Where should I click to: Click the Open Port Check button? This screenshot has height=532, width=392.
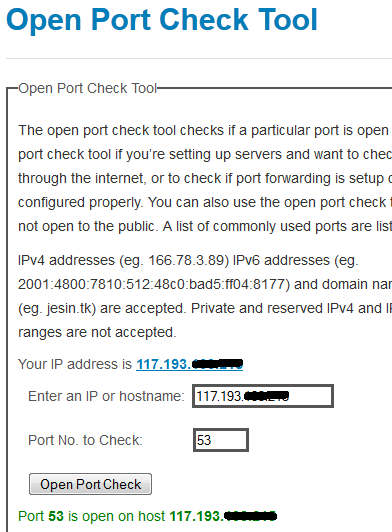90,484
